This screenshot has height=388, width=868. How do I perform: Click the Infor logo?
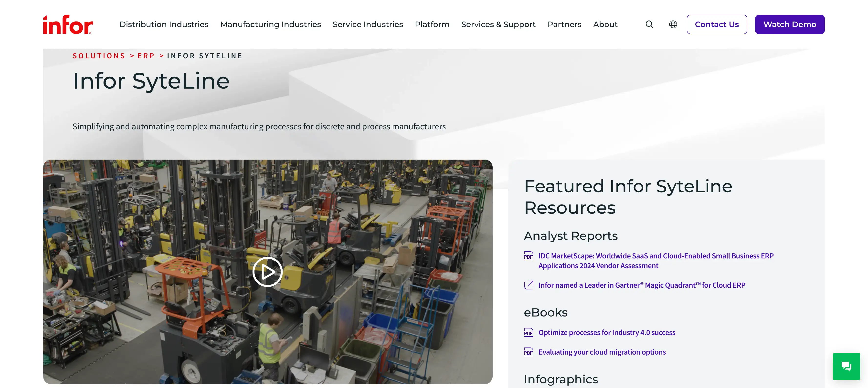pyautogui.click(x=68, y=25)
